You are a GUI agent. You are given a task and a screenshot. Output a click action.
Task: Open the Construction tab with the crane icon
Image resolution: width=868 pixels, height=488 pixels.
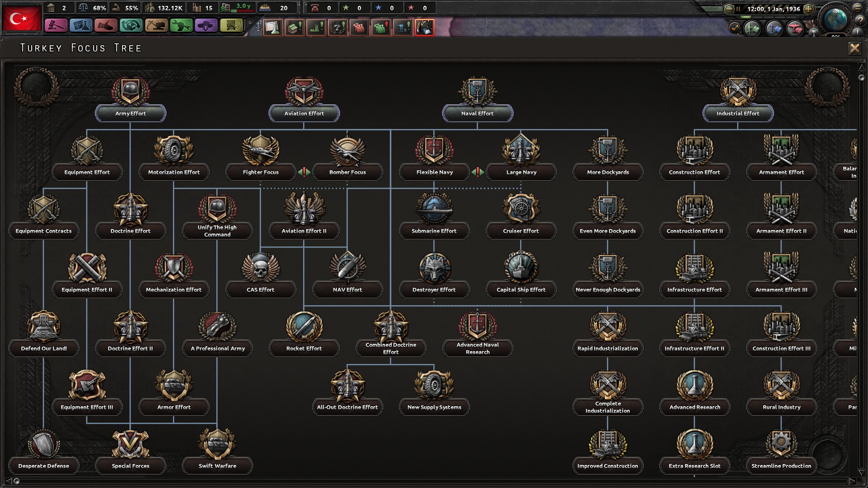[x=156, y=26]
